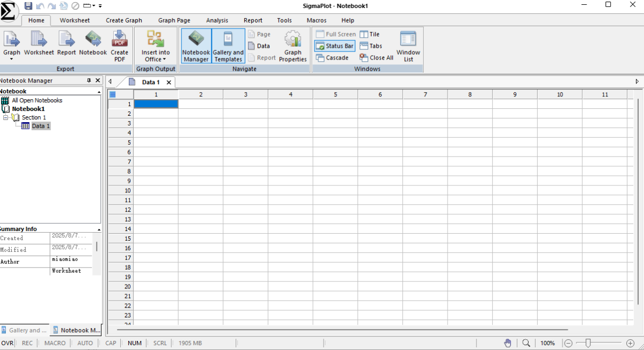Collapse the Section 1 tree node

point(5,117)
